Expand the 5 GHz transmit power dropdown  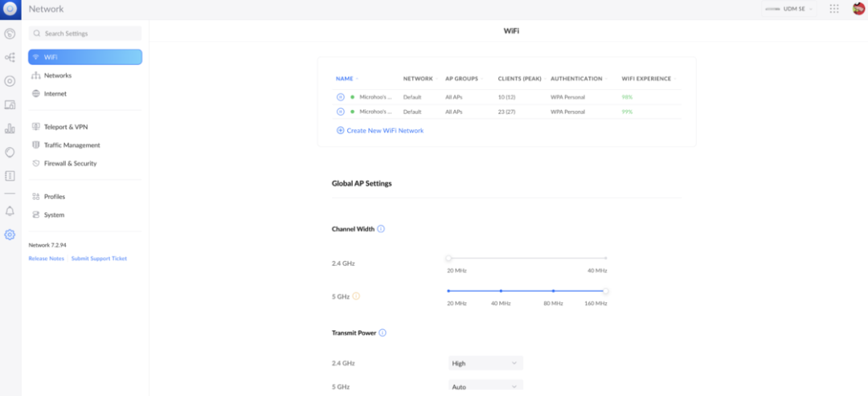485,386
